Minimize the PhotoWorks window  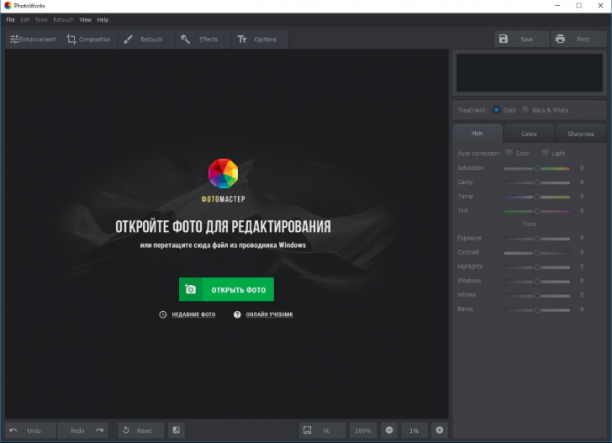click(x=557, y=5)
